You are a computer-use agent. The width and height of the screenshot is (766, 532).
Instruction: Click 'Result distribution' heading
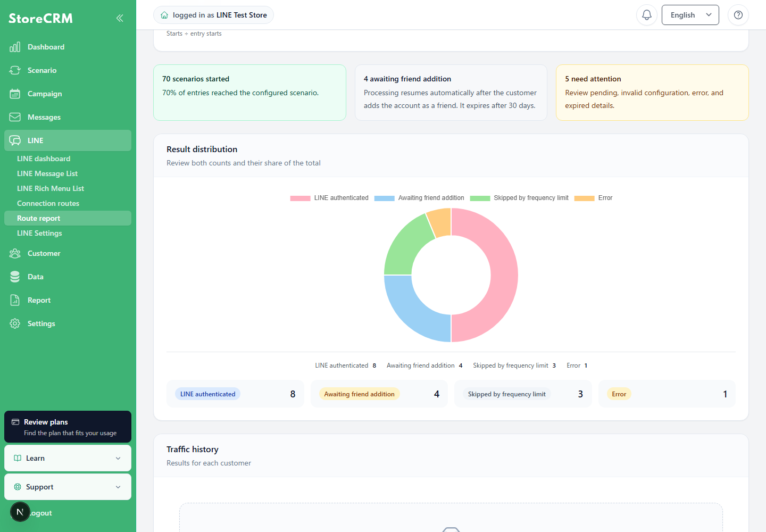(202, 149)
